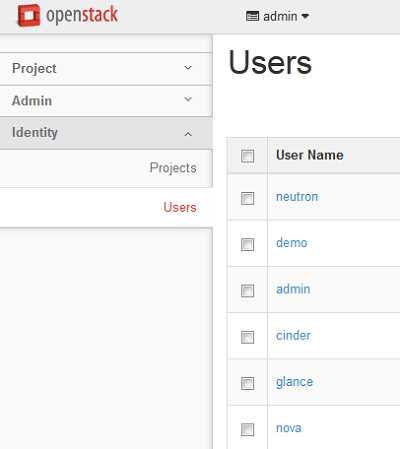Click the Admin section chevron

(x=188, y=99)
